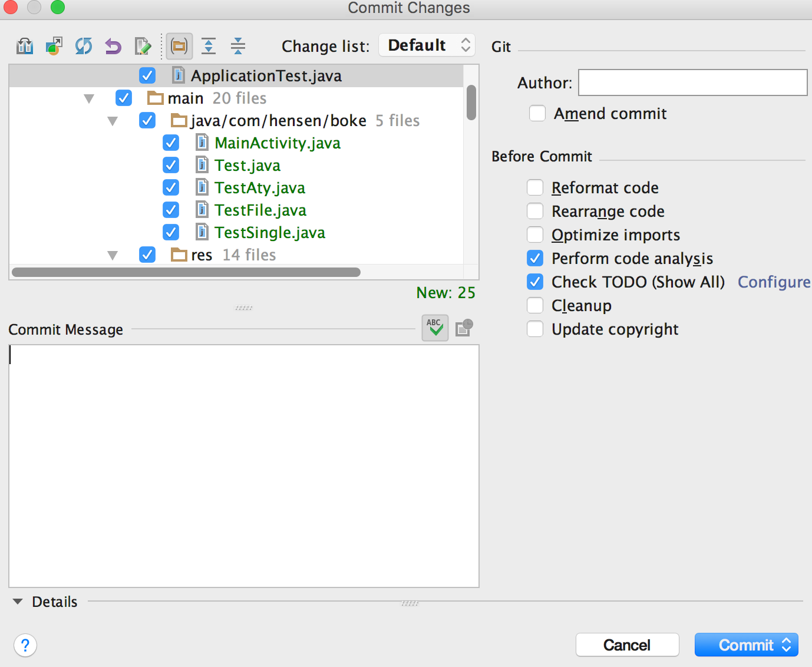This screenshot has height=667, width=812.
Task: Click the purple Revert arrow icon
Action: click(x=113, y=46)
